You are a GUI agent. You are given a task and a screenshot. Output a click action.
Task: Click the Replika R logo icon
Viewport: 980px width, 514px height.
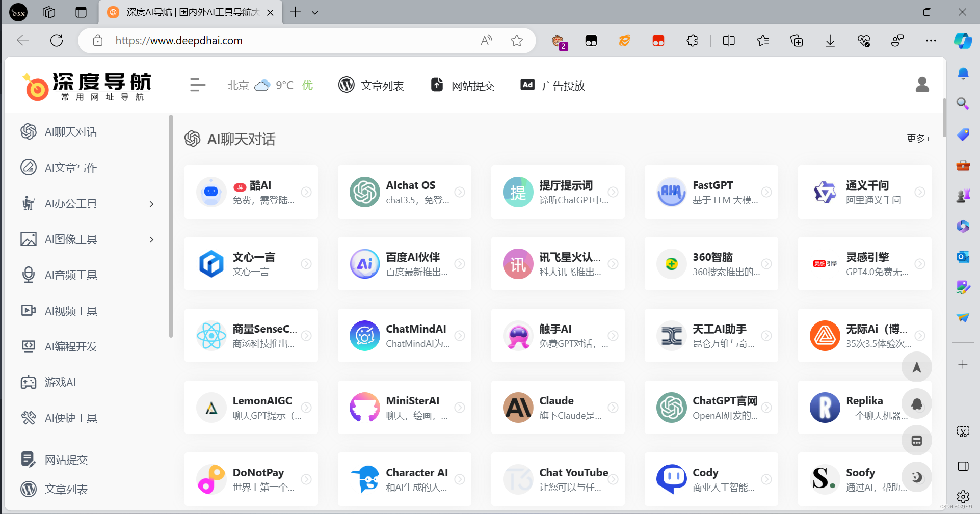825,408
